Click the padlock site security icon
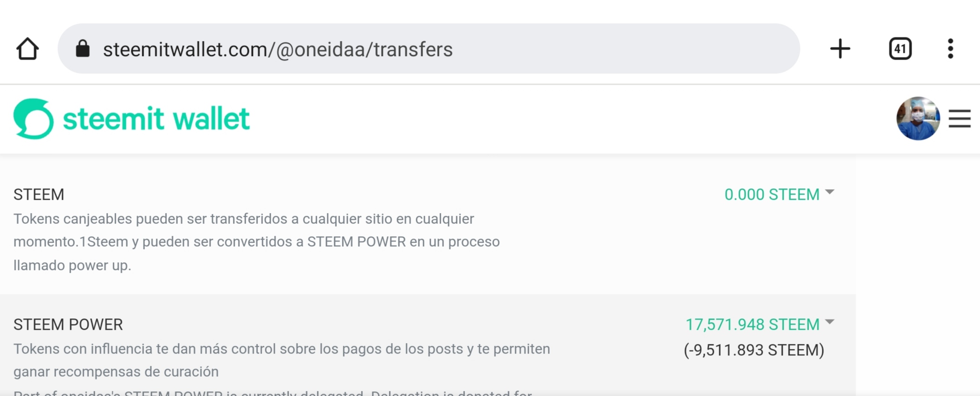 tap(83, 48)
